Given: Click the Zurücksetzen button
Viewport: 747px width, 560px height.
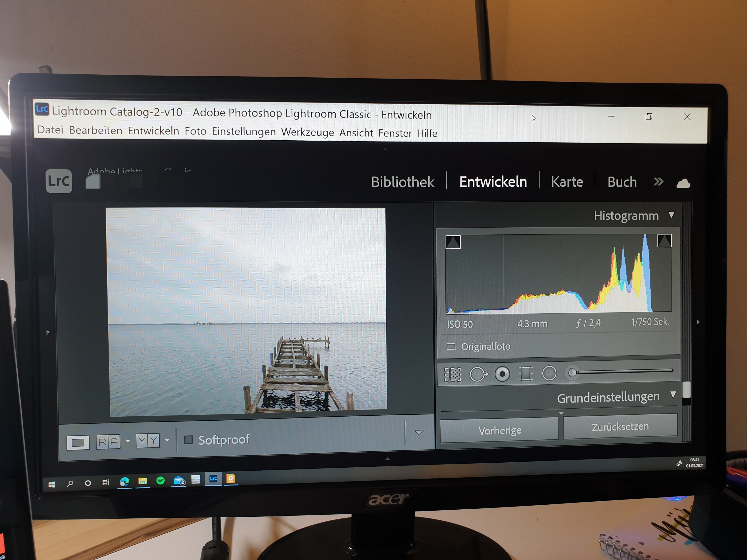Looking at the screenshot, I should tap(620, 427).
